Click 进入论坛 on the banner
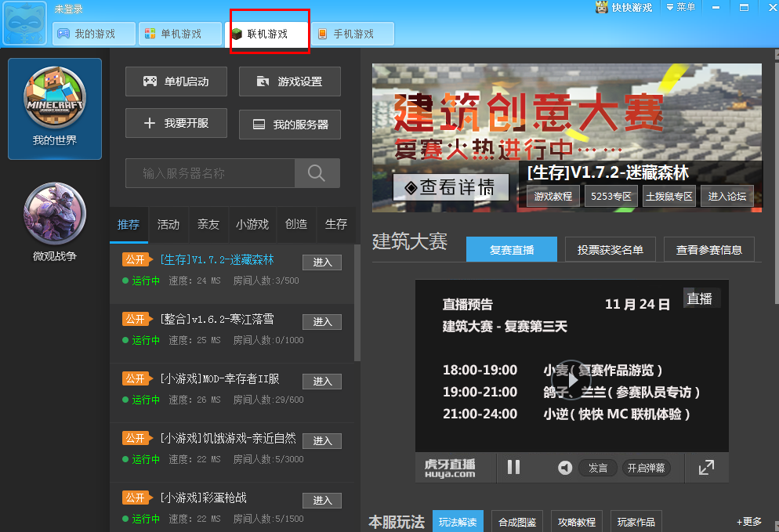 point(726,196)
